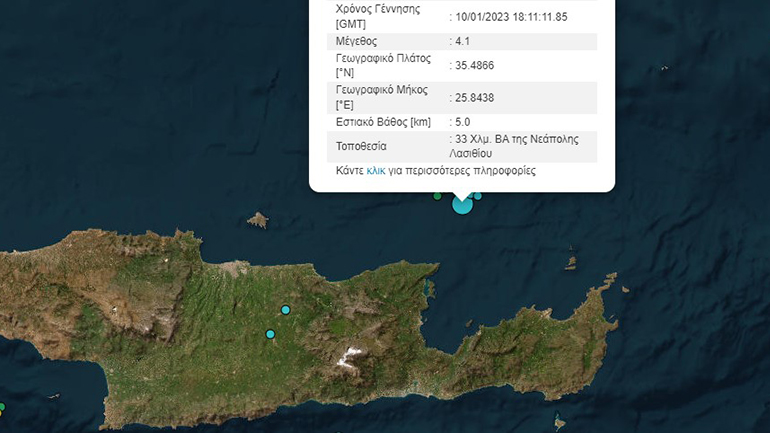The width and height of the screenshot is (770, 433).
Task: Select the lower cyan earthquake marker on central Crete
Action: coord(270,334)
